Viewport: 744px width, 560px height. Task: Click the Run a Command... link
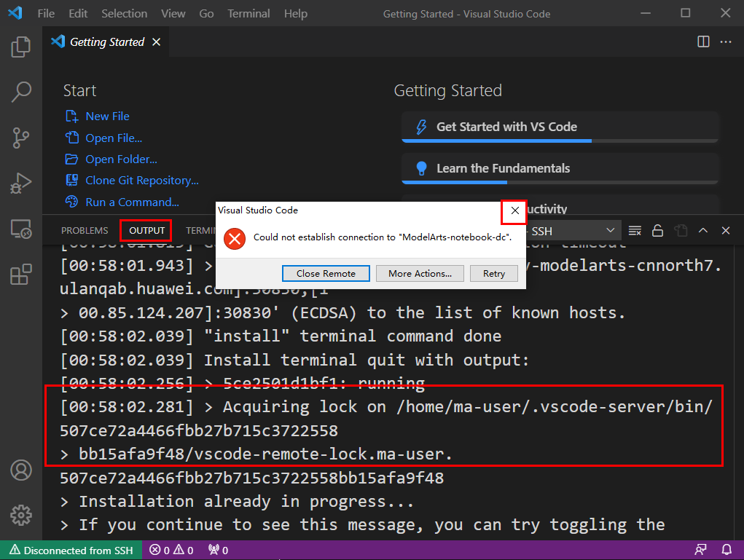click(x=132, y=202)
